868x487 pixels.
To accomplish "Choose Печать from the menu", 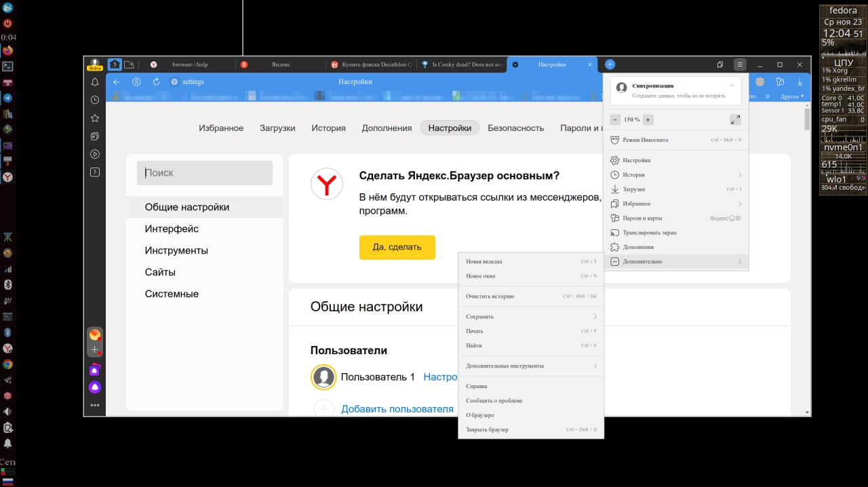I will click(531, 331).
